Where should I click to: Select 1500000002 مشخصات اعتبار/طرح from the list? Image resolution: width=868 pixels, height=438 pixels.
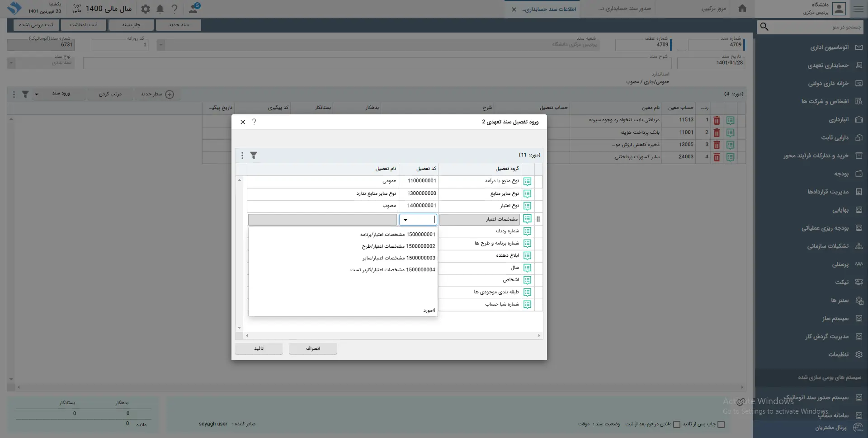click(x=398, y=246)
